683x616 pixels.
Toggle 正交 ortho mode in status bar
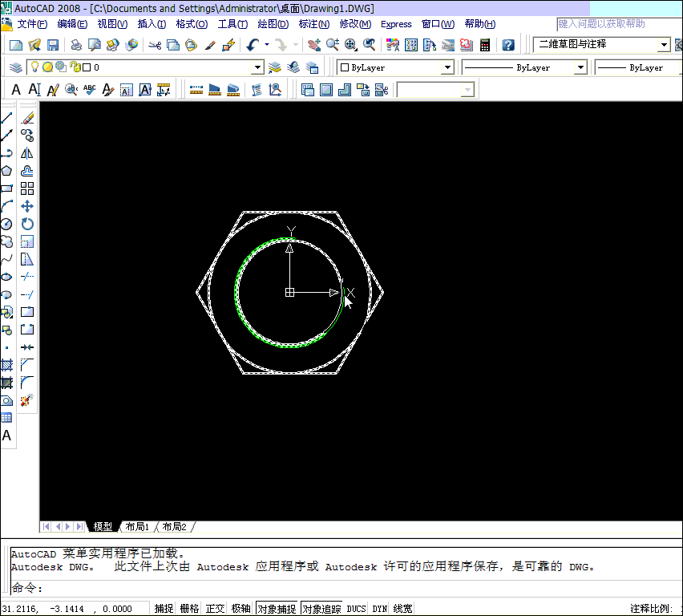point(215,608)
